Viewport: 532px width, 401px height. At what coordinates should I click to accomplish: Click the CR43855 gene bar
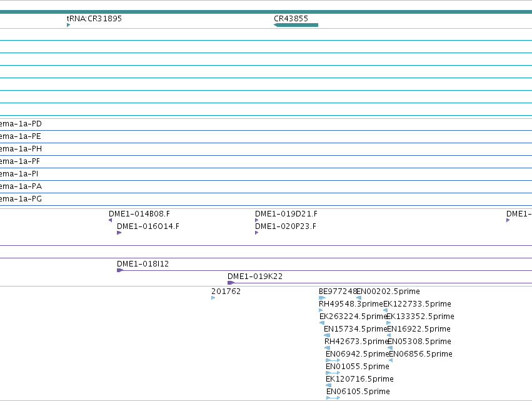(296, 25)
